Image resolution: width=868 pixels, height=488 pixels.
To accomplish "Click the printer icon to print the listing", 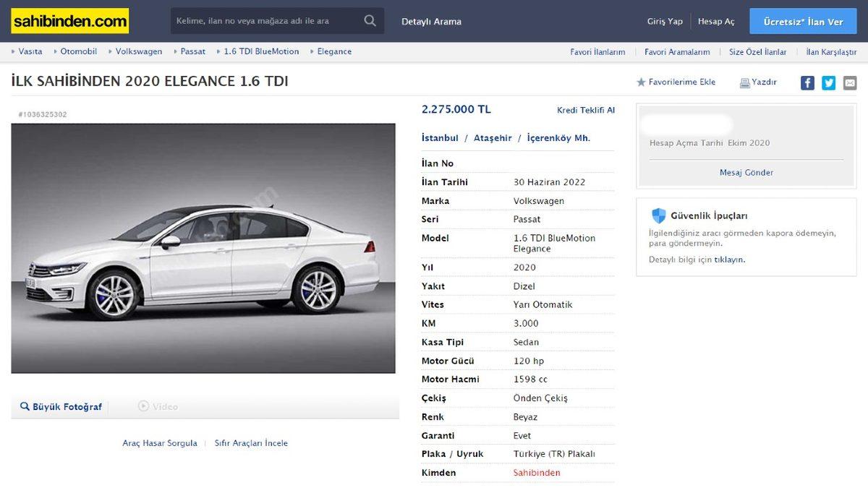I will 744,82.
